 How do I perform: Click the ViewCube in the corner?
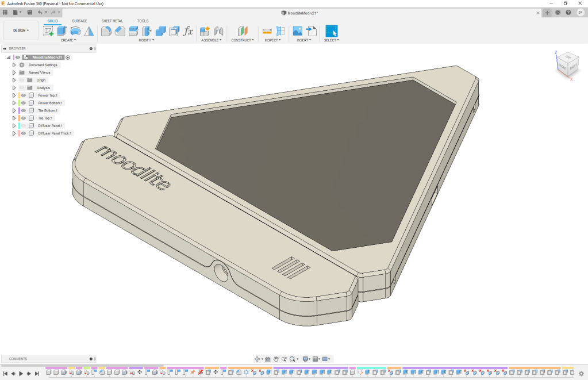(x=566, y=63)
